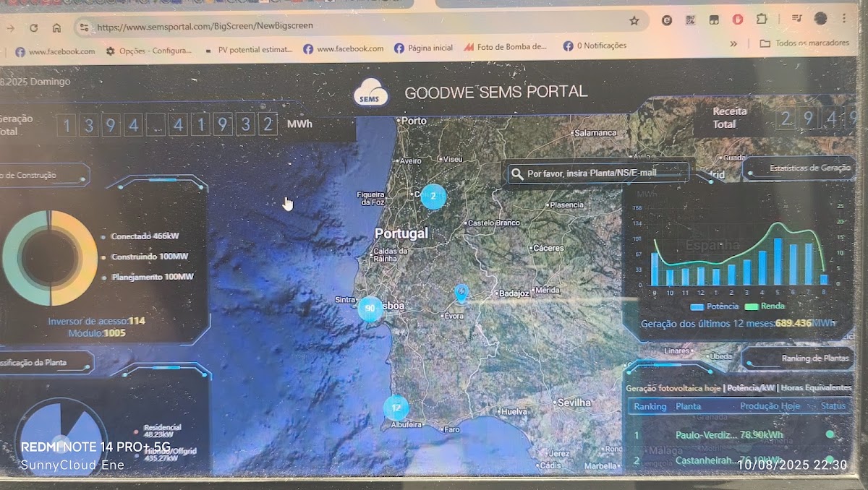The width and height of the screenshot is (868, 490).
Task: Open the Chrome profile avatar
Action: (820, 18)
